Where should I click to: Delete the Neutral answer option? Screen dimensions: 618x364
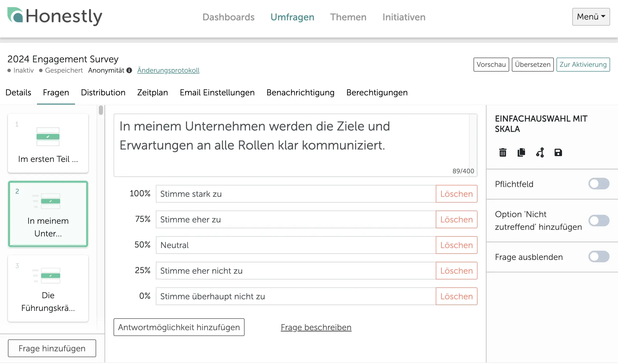coord(456,245)
